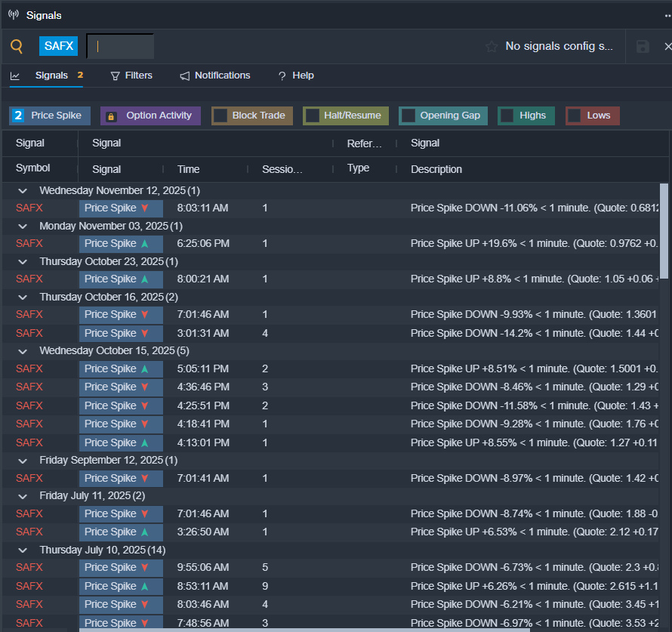Click the save config floppy disk icon
The image size is (672, 632).
click(x=643, y=47)
